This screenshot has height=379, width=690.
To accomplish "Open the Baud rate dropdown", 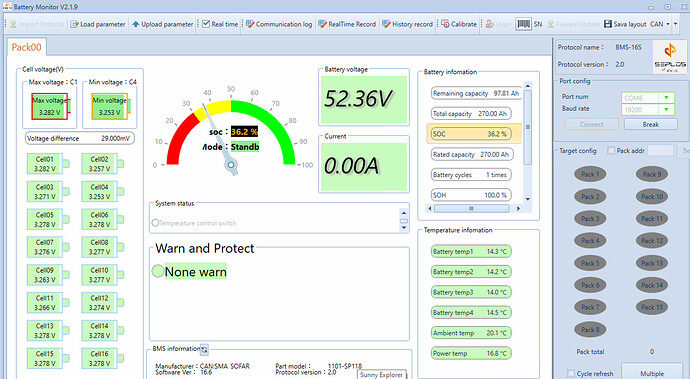I will pyautogui.click(x=667, y=110).
